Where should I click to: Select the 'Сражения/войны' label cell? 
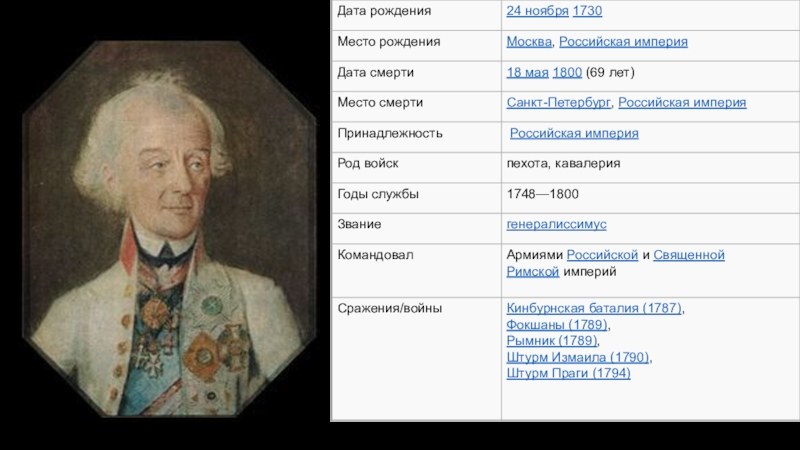click(x=416, y=359)
